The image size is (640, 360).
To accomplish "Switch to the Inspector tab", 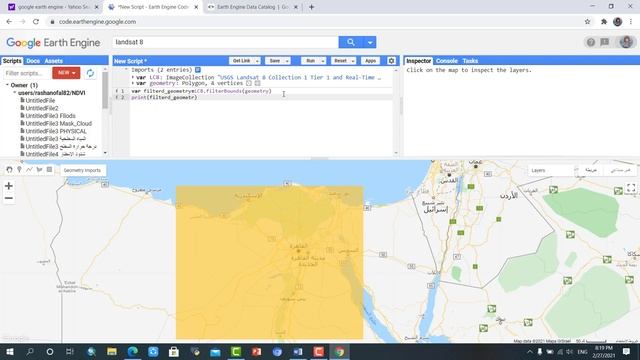I will (418, 61).
